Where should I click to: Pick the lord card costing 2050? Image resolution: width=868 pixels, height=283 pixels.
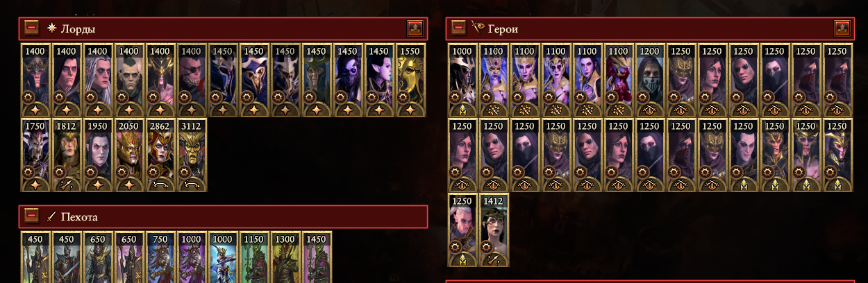coord(130,154)
